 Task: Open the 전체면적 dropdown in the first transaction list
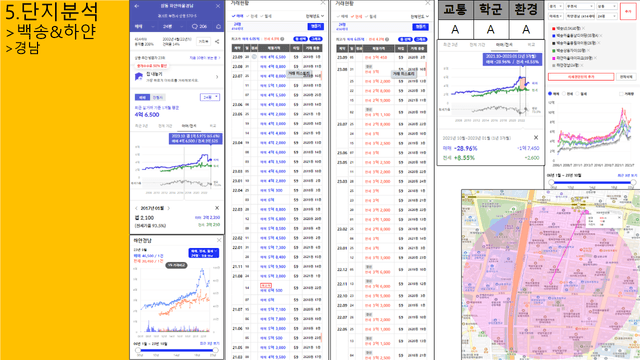click(x=315, y=16)
